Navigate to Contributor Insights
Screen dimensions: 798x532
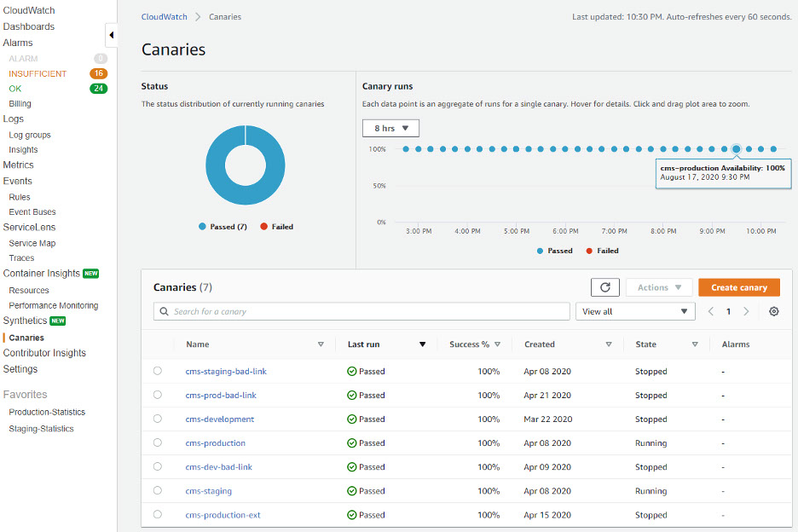pyautogui.click(x=44, y=353)
